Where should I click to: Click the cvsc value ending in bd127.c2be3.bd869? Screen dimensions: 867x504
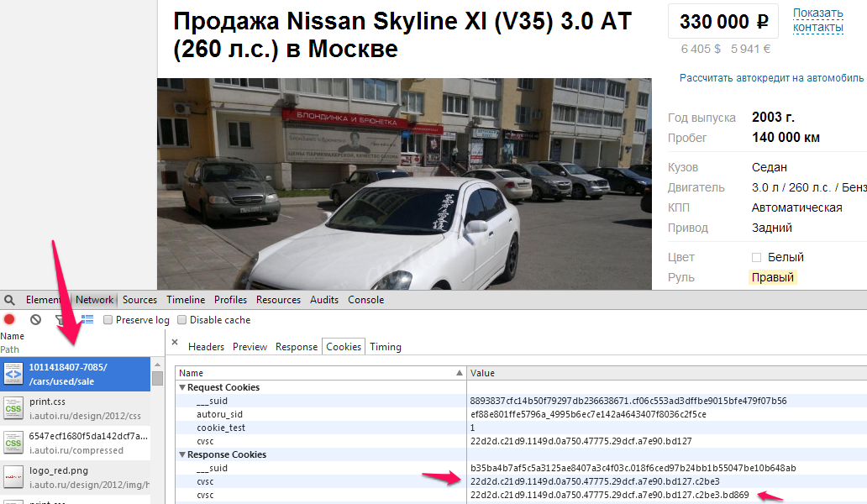point(609,495)
